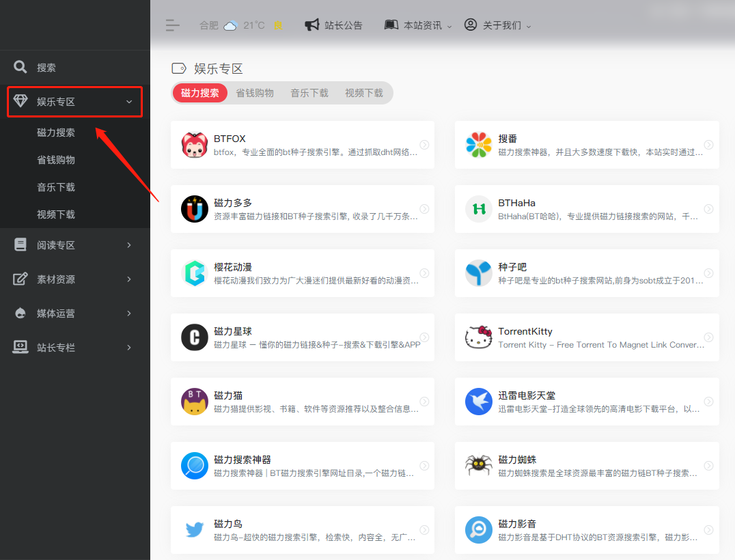Expand the 阅读专区 sidebar chevron
The image size is (735, 560).
pyautogui.click(x=129, y=244)
